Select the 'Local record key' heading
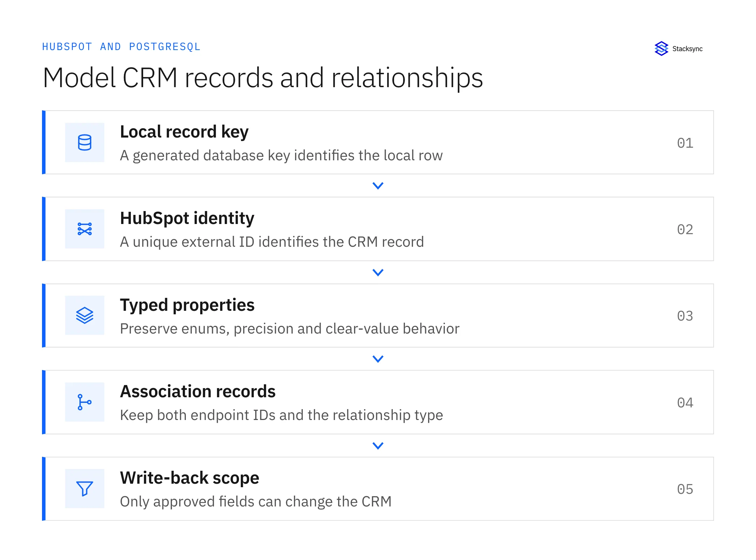This screenshot has width=756, height=560. (x=184, y=132)
